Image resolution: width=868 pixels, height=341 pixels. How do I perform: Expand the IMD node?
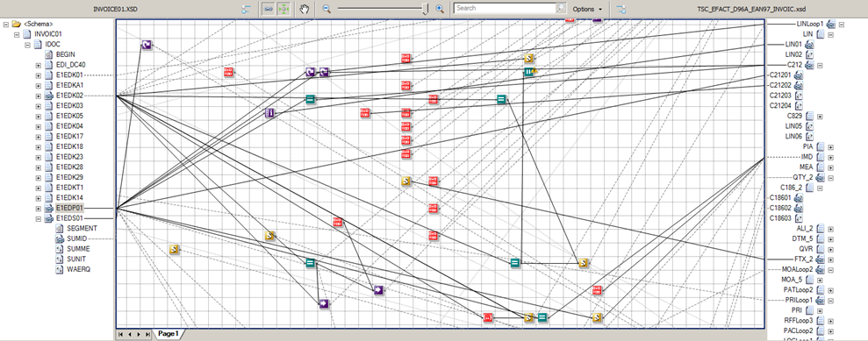830,158
